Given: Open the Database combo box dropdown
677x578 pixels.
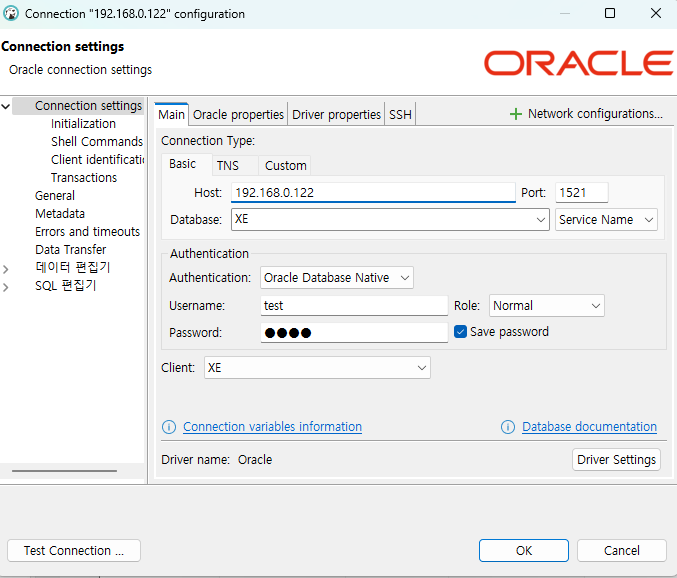Looking at the screenshot, I should point(541,220).
